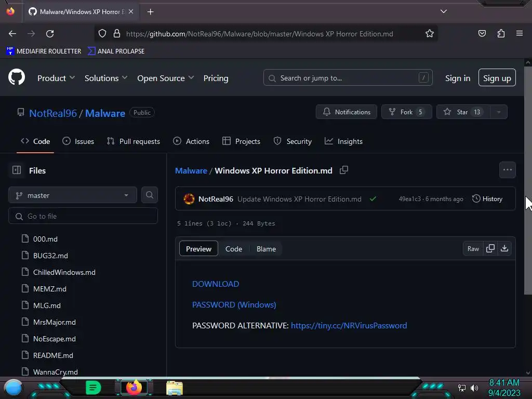Open the file explorer taskbar icon

pos(175,389)
